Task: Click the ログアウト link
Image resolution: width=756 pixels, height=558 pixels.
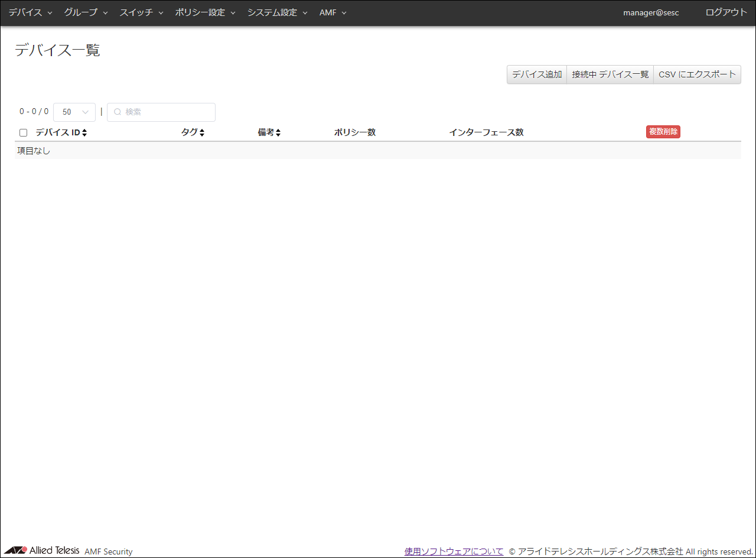Action: point(726,12)
